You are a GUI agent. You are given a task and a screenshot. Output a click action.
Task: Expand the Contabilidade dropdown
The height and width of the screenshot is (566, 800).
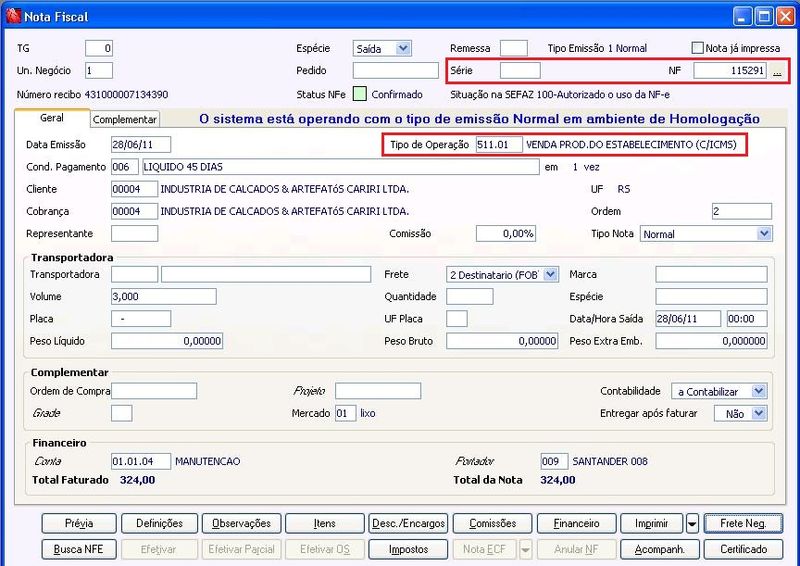[759, 391]
